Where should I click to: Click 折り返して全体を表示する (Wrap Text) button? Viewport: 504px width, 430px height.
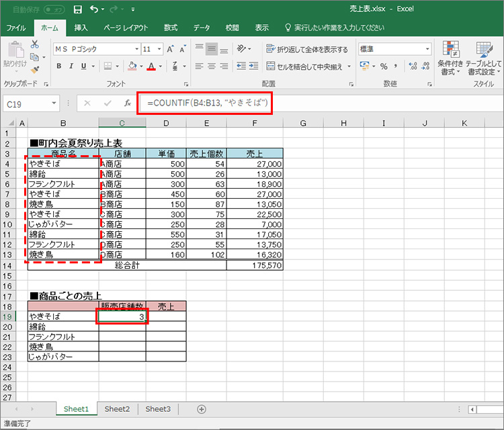(307, 49)
